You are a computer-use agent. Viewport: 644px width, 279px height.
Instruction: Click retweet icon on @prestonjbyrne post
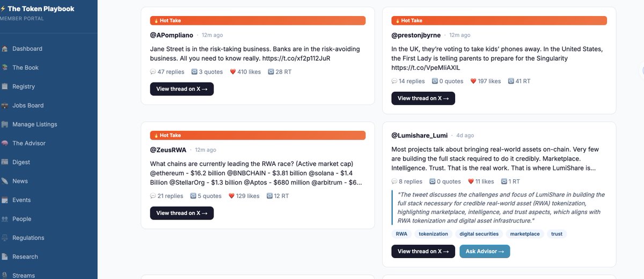coord(510,82)
